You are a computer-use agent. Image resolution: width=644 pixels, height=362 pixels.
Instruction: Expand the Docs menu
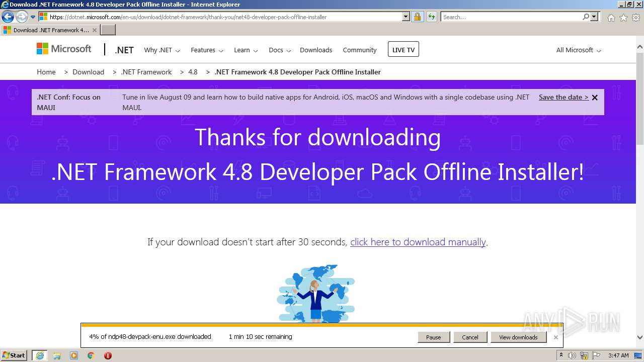tap(280, 50)
